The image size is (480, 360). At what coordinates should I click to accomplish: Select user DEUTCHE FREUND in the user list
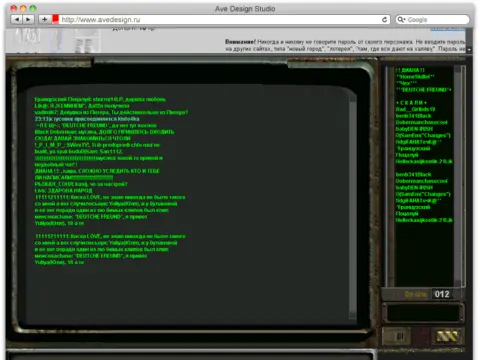point(424,90)
